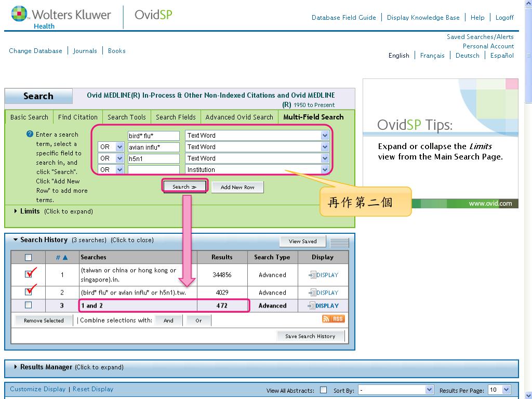Select Multi-Field Search tab
532x399 pixels.
[313, 117]
